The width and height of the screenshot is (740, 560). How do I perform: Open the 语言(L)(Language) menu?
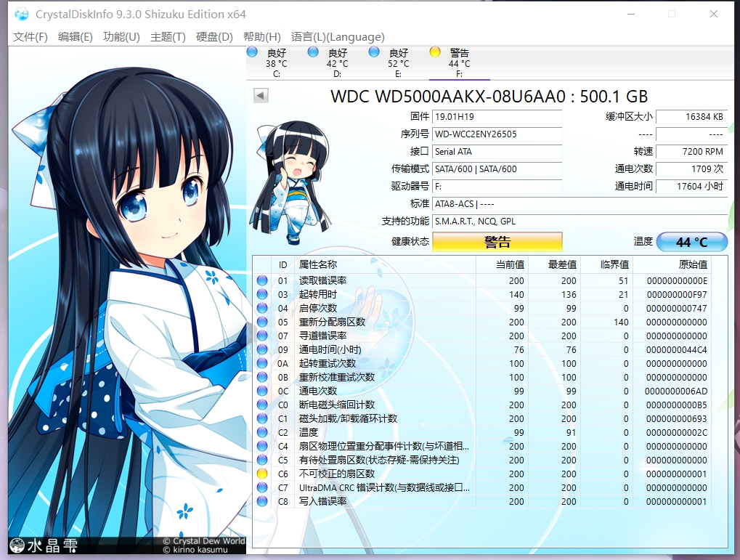(x=338, y=37)
